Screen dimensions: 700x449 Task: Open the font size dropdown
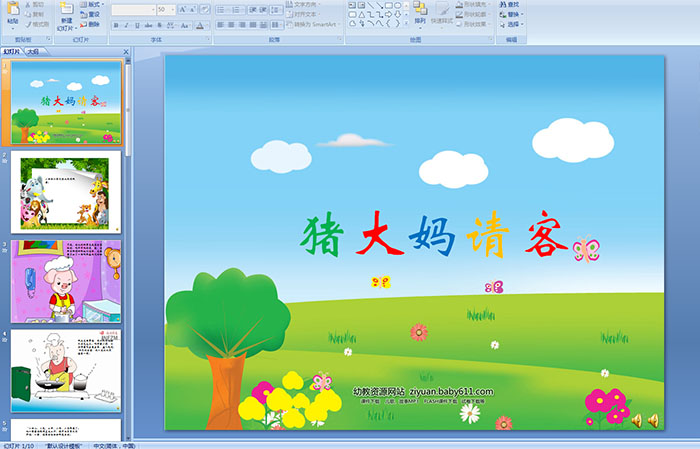(171, 9)
